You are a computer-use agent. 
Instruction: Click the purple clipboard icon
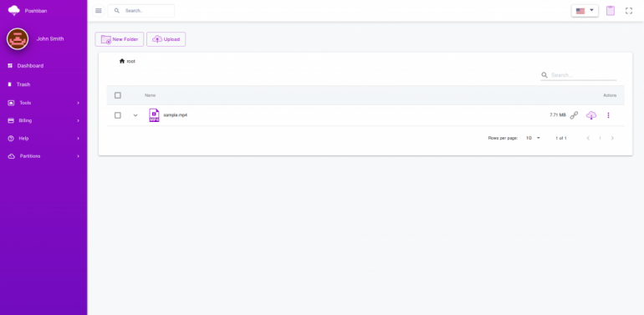(611, 11)
